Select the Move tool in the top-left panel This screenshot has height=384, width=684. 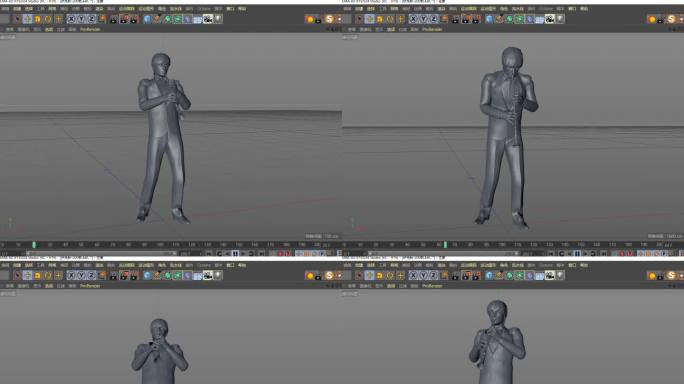click(27, 19)
